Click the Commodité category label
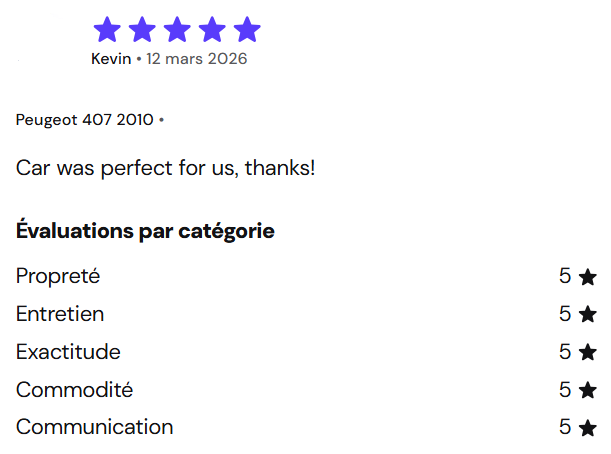The height and width of the screenshot is (454, 611). coord(74,390)
